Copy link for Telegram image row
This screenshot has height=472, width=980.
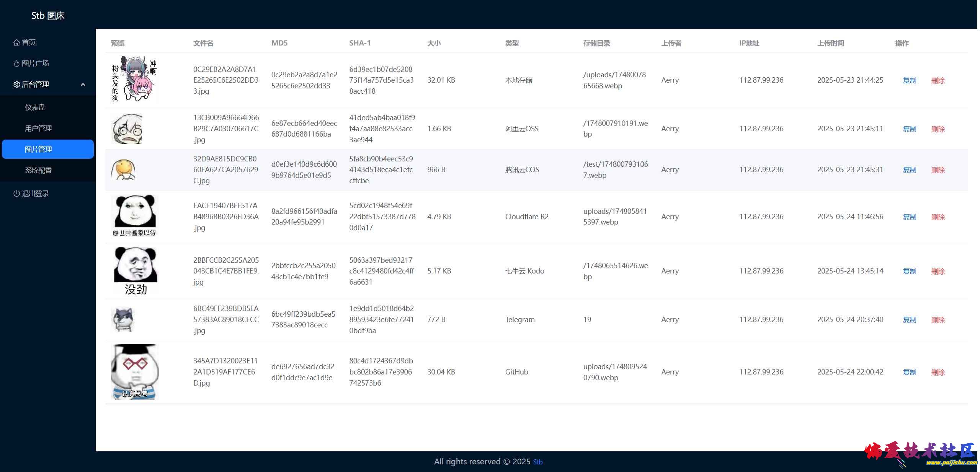click(909, 320)
